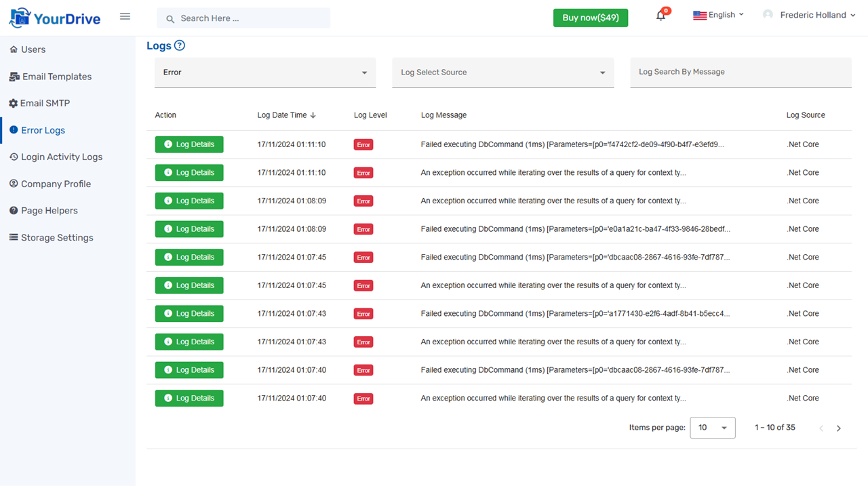Image resolution: width=868 pixels, height=488 pixels.
Task: Open Log Details for the first error entry
Action: tap(189, 144)
